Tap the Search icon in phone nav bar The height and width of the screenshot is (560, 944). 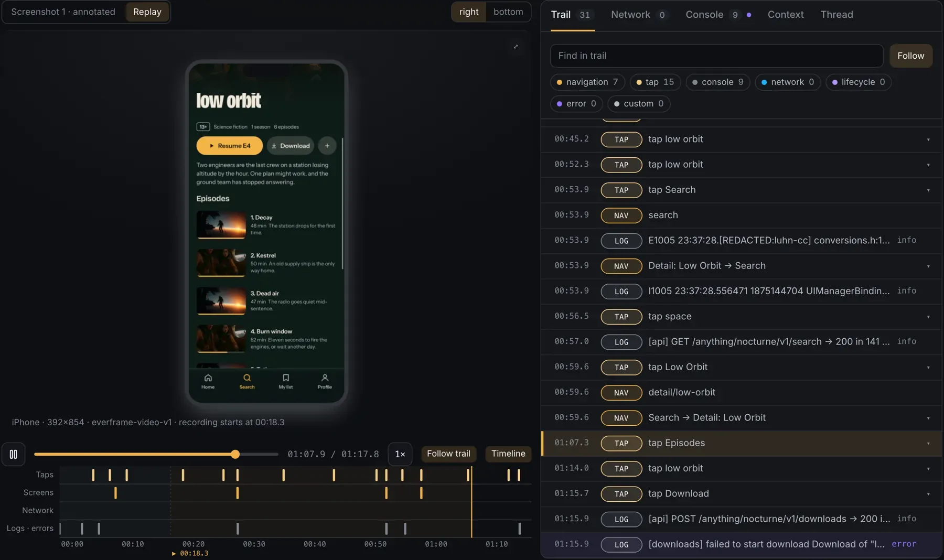247,381
